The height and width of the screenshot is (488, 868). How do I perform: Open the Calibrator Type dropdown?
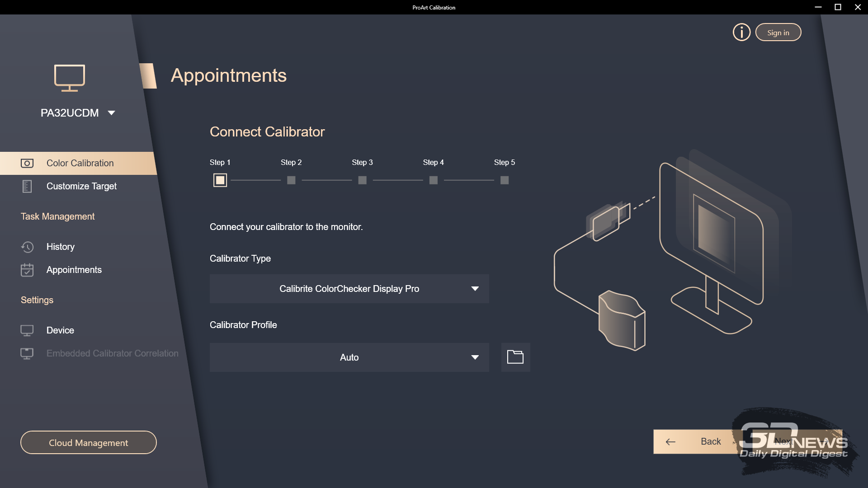[x=349, y=289]
